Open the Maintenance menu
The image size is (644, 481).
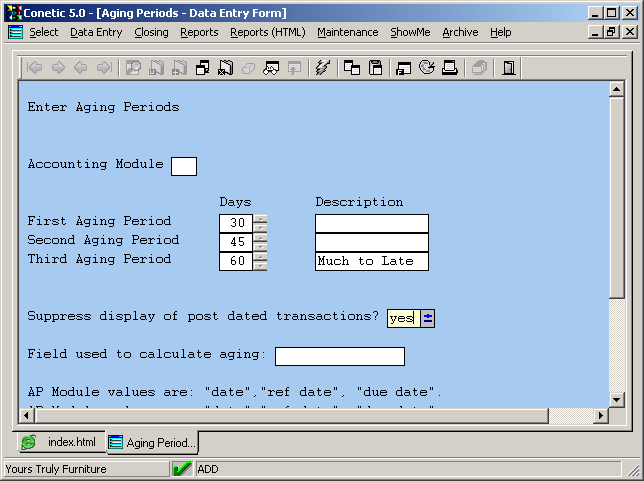pos(347,32)
